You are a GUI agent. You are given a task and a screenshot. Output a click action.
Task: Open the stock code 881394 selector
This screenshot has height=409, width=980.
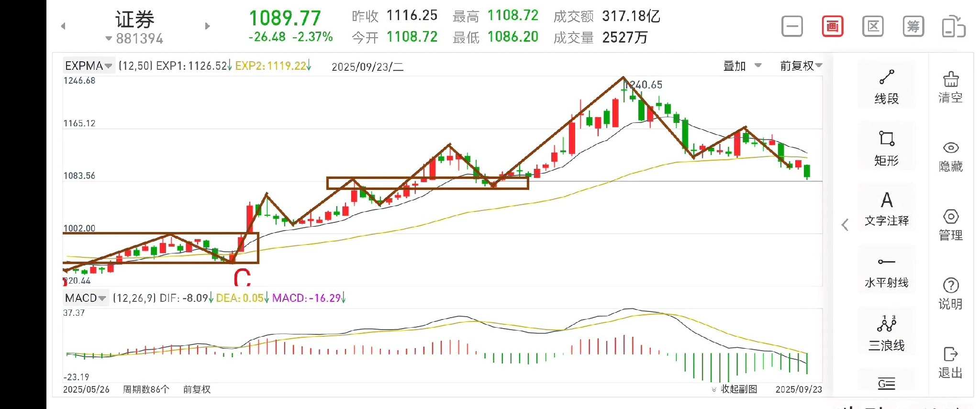pos(135,39)
